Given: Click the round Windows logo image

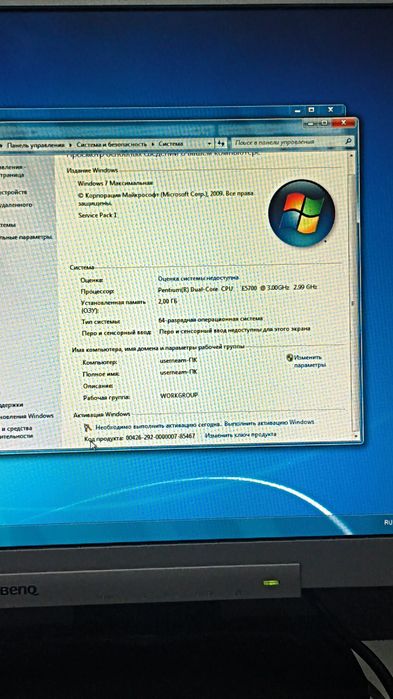Looking at the screenshot, I should coord(301,213).
